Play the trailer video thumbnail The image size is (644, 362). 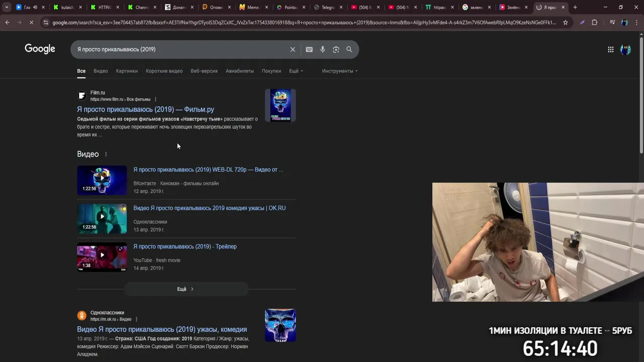tap(102, 257)
